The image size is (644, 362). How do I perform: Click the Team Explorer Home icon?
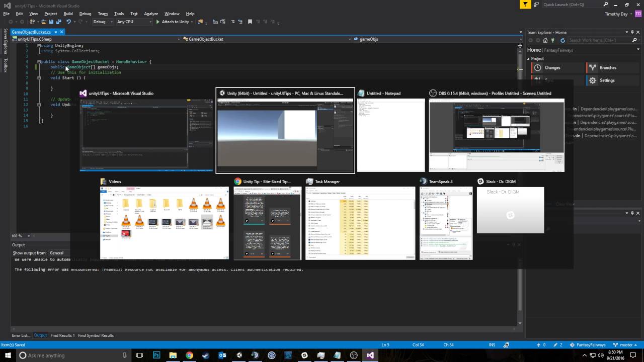pos(545,40)
